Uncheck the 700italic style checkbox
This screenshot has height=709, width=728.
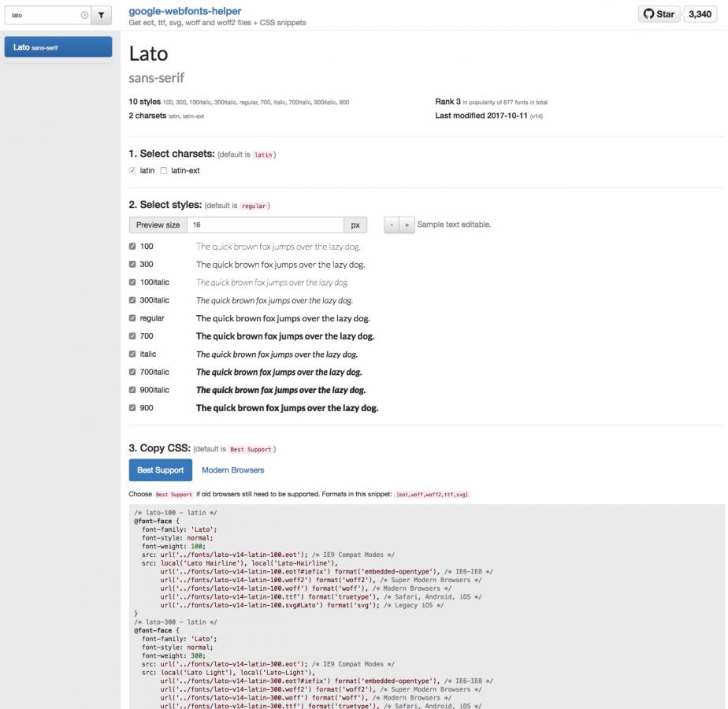(x=132, y=372)
